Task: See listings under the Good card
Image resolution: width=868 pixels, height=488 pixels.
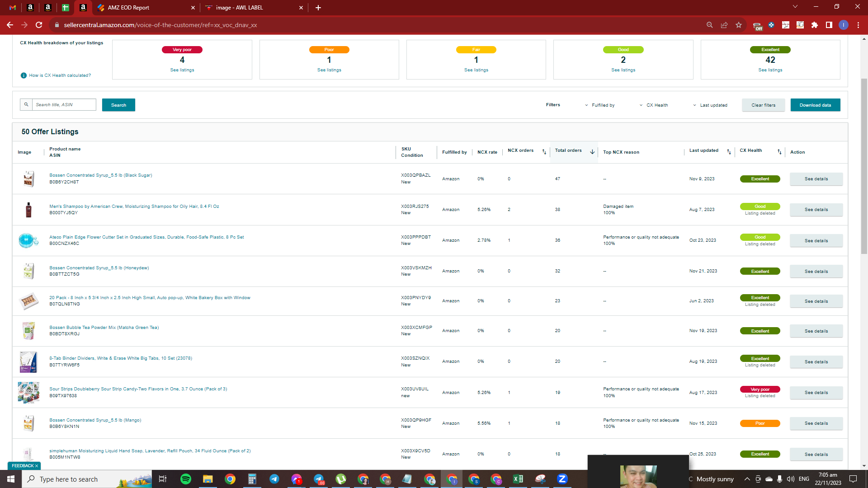Action: pyautogui.click(x=623, y=70)
